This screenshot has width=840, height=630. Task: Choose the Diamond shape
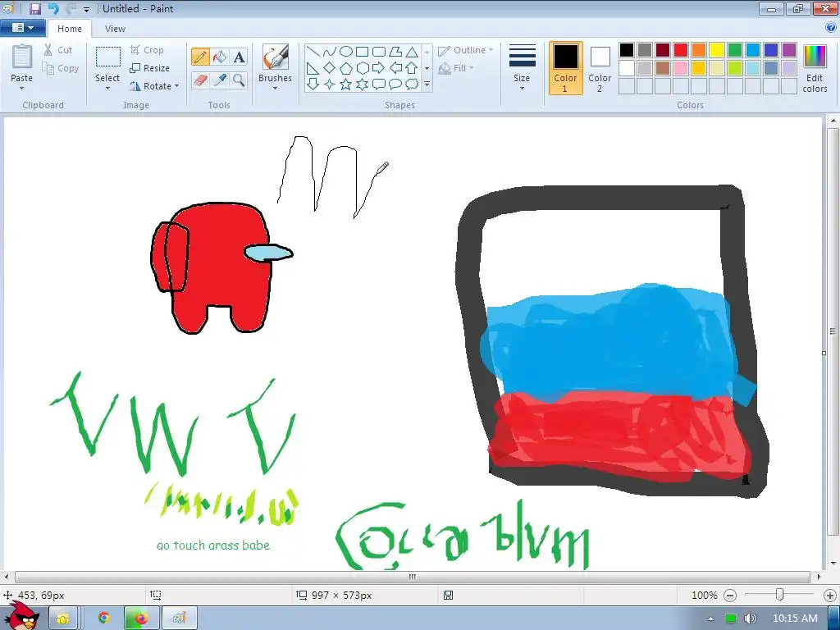tap(330, 68)
